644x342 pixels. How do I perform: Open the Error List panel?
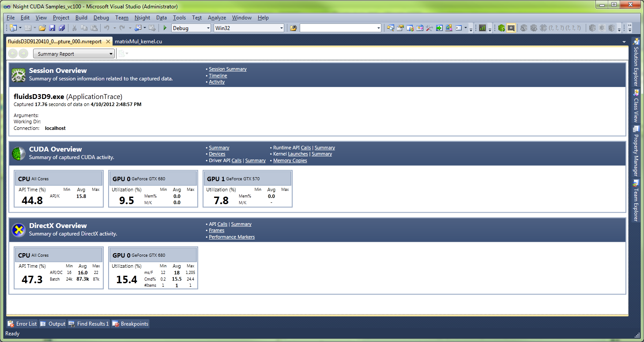22,323
